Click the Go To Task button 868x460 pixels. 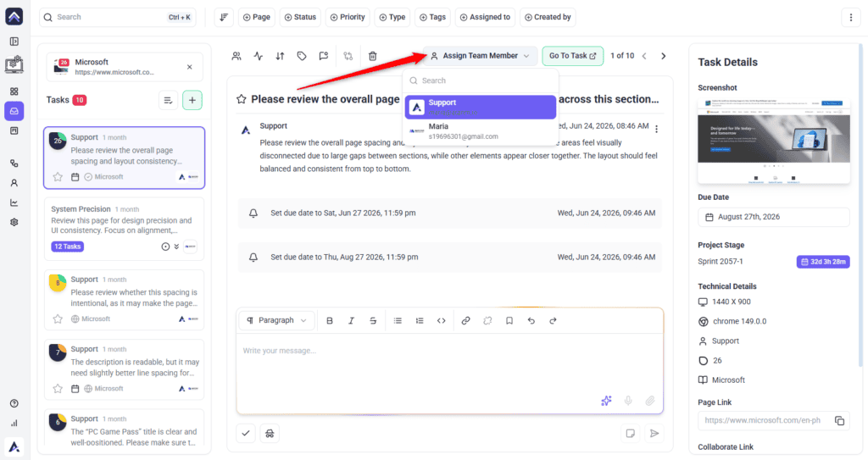(x=572, y=56)
